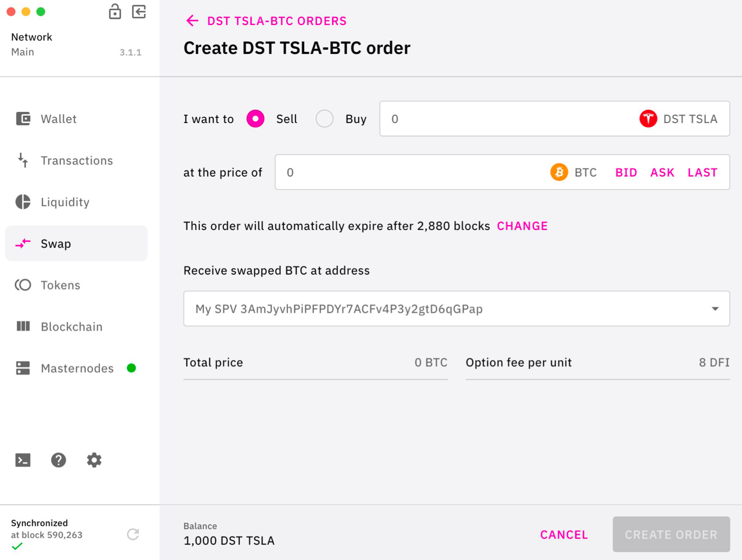Open the help question mark icon
This screenshot has width=742, height=560.
tap(59, 460)
